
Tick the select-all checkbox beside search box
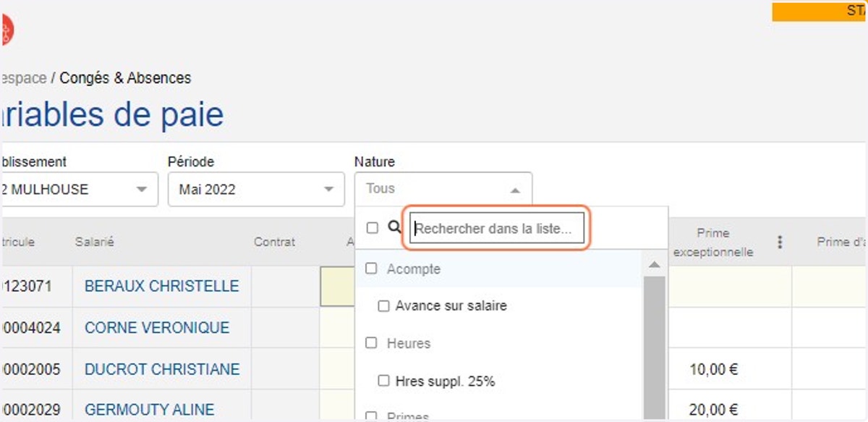pyautogui.click(x=373, y=228)
